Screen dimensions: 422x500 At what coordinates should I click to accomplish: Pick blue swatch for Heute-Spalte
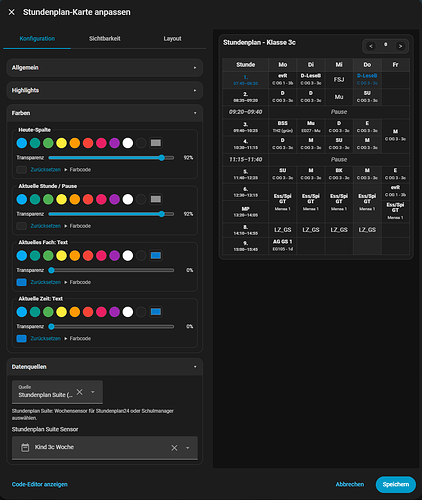coord(22,143)
